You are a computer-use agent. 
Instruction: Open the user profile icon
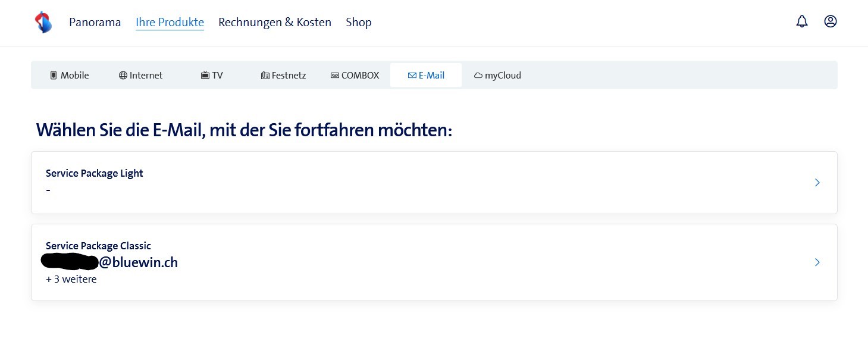(831, 21)
